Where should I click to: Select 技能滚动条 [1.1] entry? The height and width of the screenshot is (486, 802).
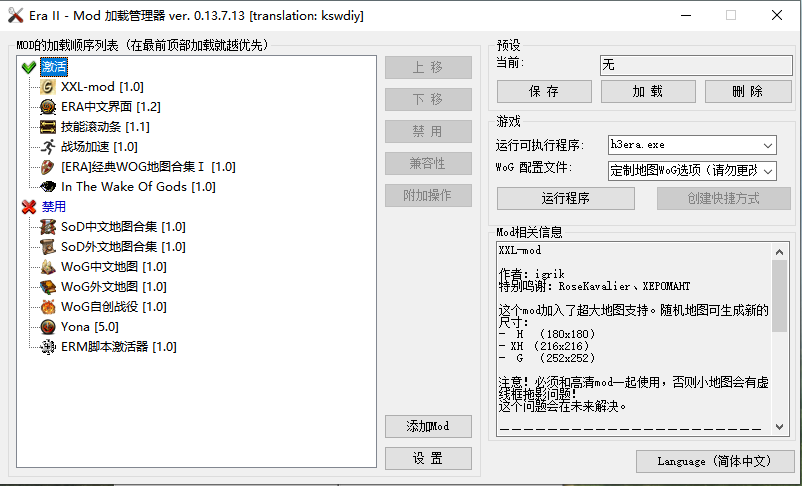tap(105, 127)
